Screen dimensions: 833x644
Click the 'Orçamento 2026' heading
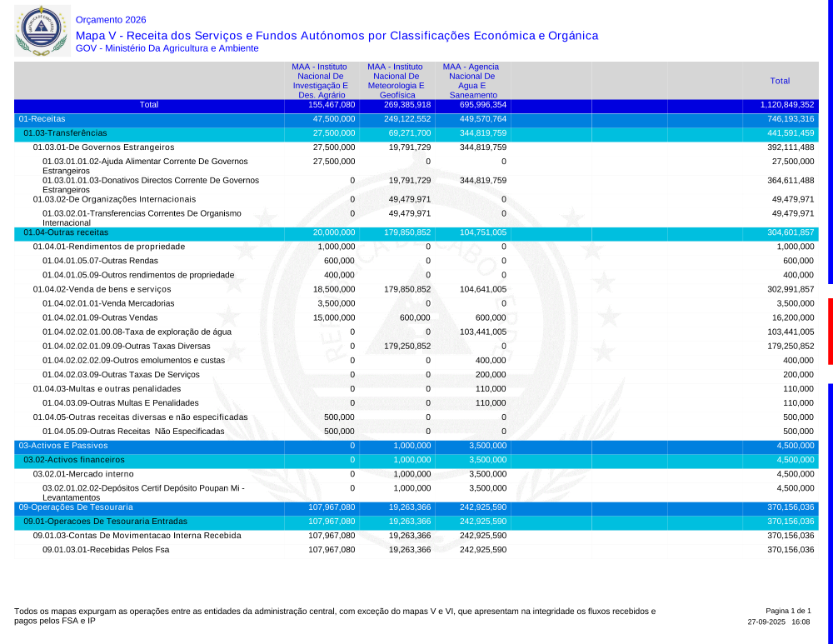pos(110,19)
